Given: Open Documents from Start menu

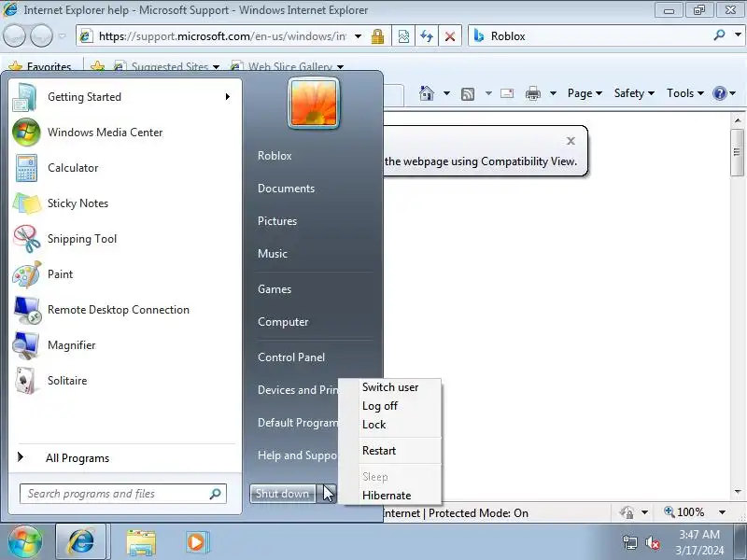Looking at the screenshot, I should [286, 189].
